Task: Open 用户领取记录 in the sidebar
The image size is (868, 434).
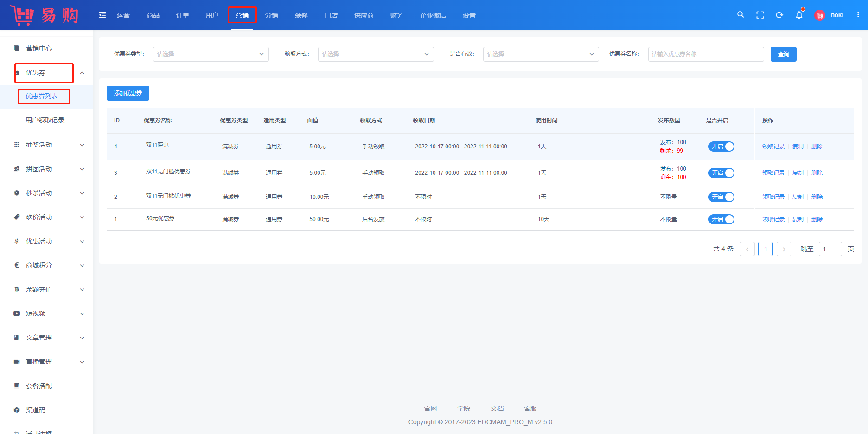Action: 45,120
